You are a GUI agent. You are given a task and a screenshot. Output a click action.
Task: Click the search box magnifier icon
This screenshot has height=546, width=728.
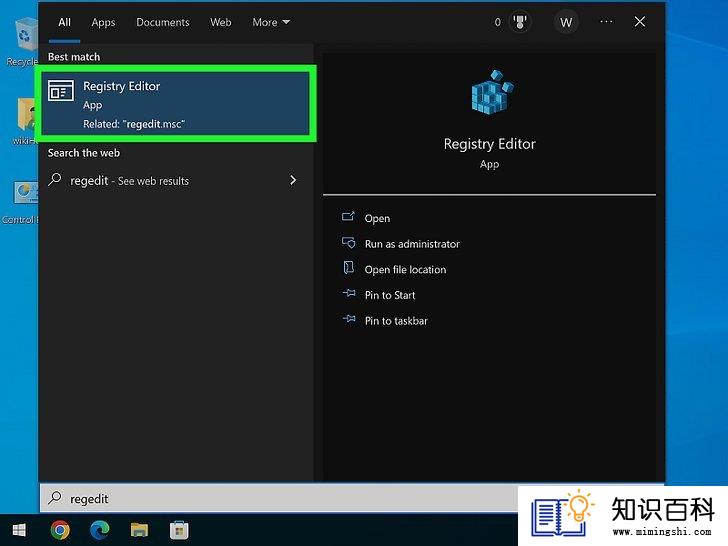click(x=55, y=498)
